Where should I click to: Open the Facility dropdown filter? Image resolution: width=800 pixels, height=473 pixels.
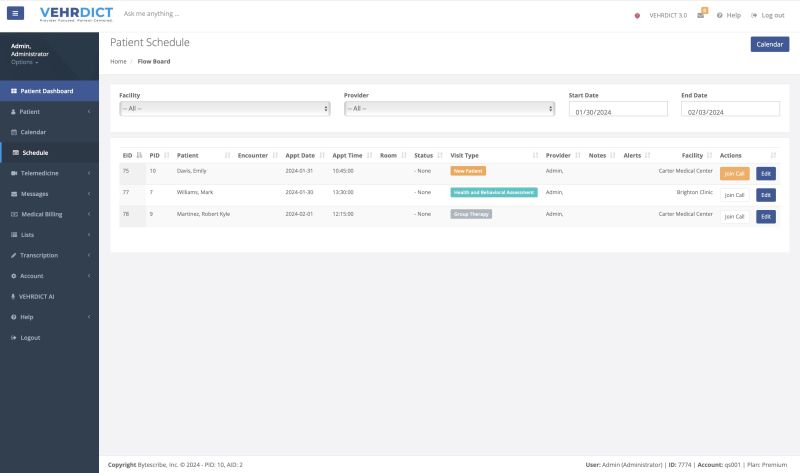pos(224,108)
